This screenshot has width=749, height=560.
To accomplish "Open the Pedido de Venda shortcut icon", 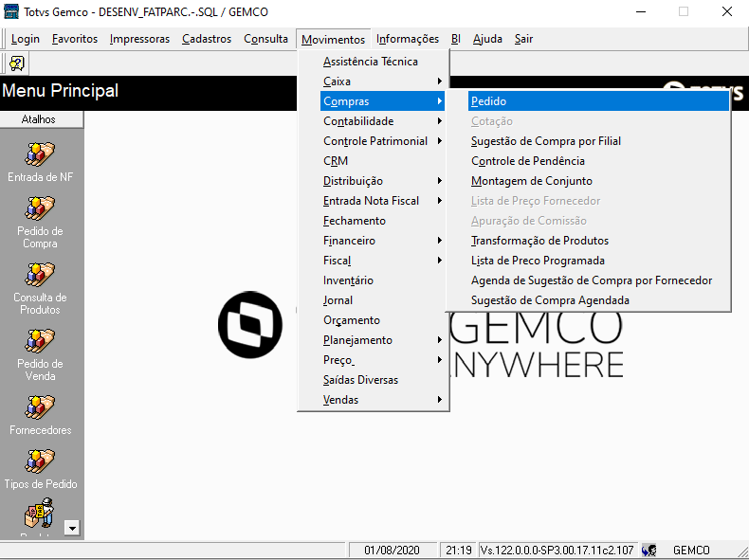I will pos(40,341).
